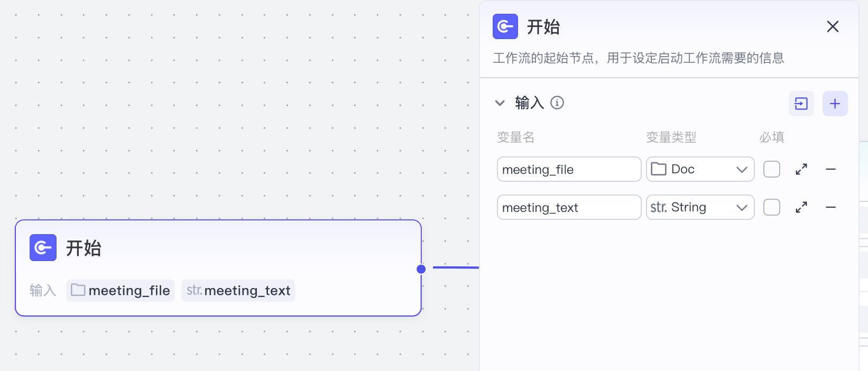Click the 开始 title in panel header

point(543,27)
